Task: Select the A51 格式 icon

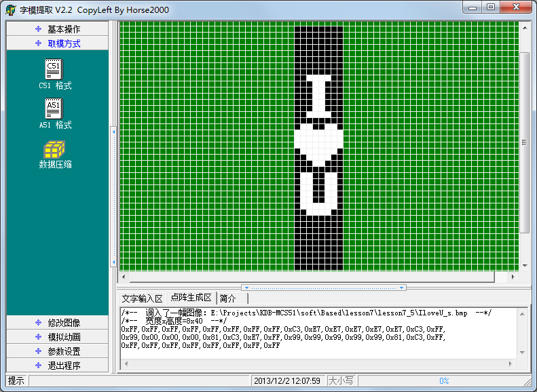Action: pos(54,110)
